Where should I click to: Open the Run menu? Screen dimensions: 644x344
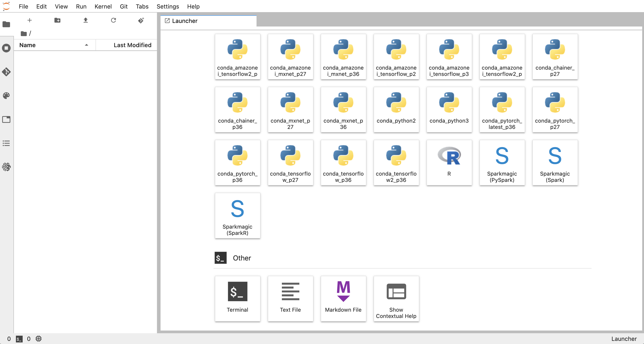tap(81, 7)
